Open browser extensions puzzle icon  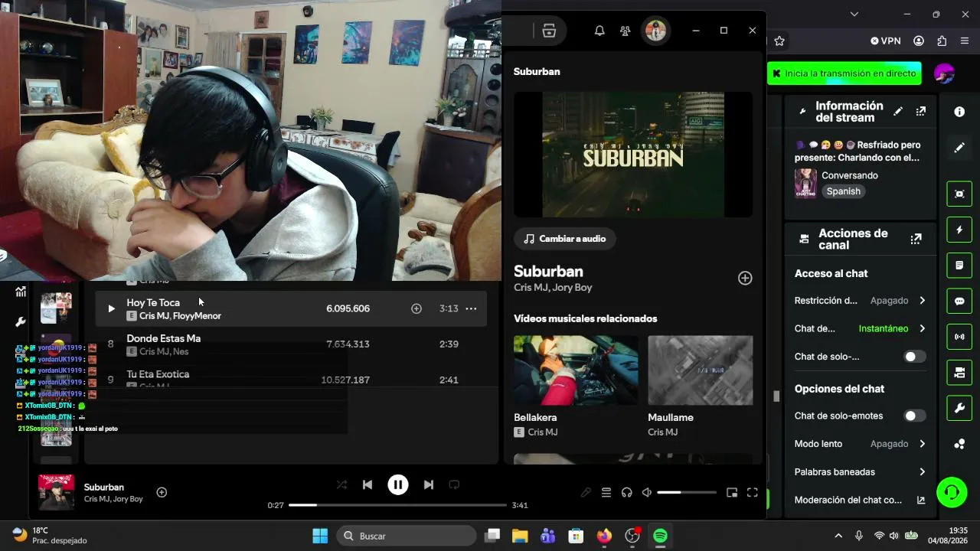[x=942, y=41]
